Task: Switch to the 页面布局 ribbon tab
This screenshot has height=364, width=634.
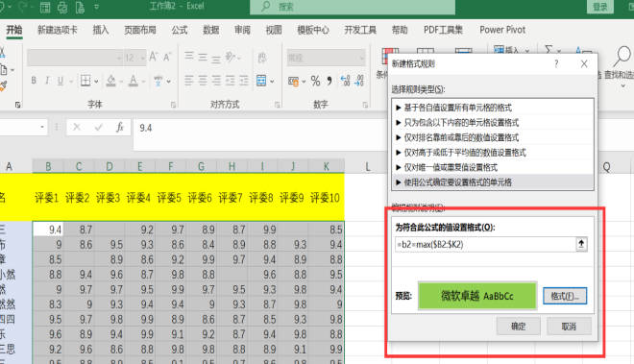Action: [140, 30]
